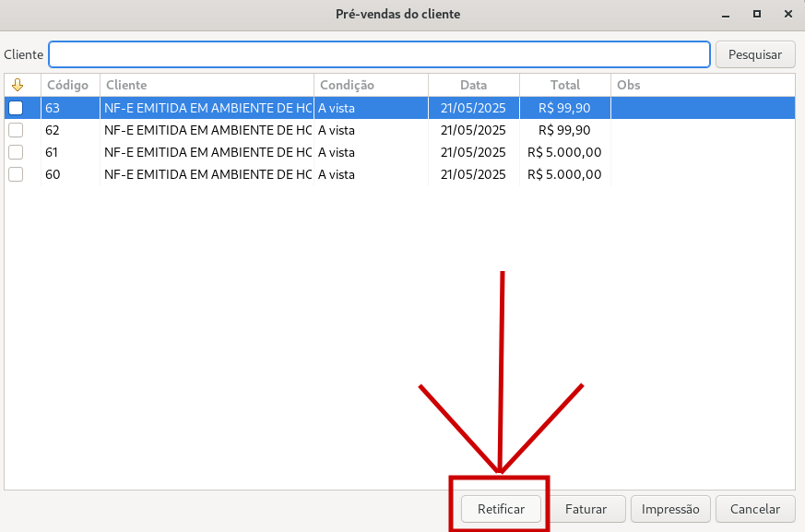Close the Pré-vendas do cliente dialog
Viewport: 805px width, 532px height.
pos(787,14)
